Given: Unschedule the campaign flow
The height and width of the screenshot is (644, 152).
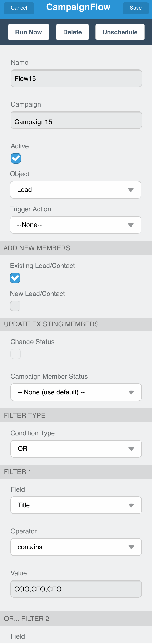Looking at the screenshot, I should [x=120, y=32].
